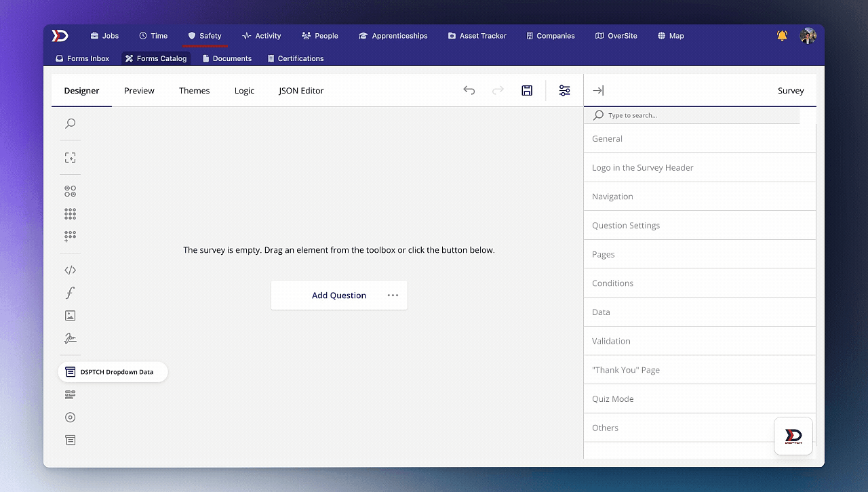Click the circle target toolbox icon
Screen dimensions: 868x492
pos(70,417)
